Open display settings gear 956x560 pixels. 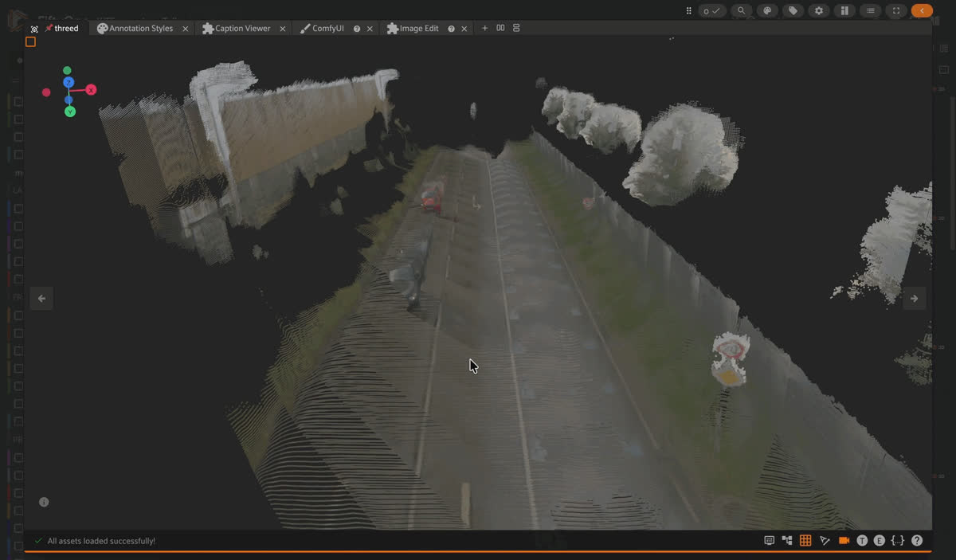[819, 10]
